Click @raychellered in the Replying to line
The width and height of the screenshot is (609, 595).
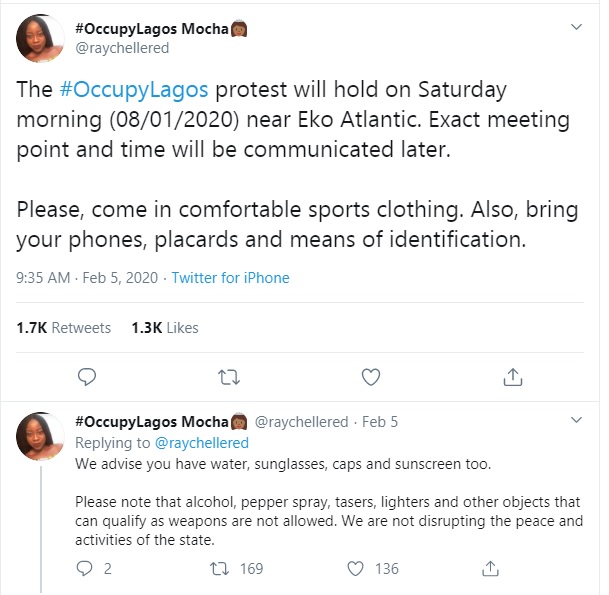click(x=200, y=442)
